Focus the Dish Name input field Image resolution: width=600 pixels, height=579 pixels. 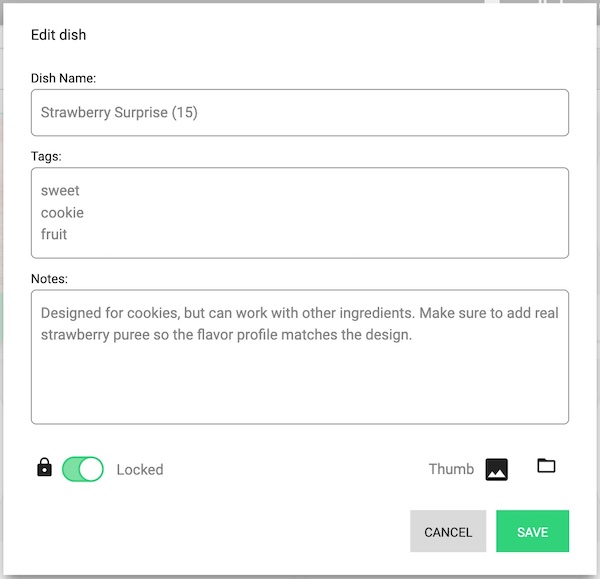pos(300,113)
